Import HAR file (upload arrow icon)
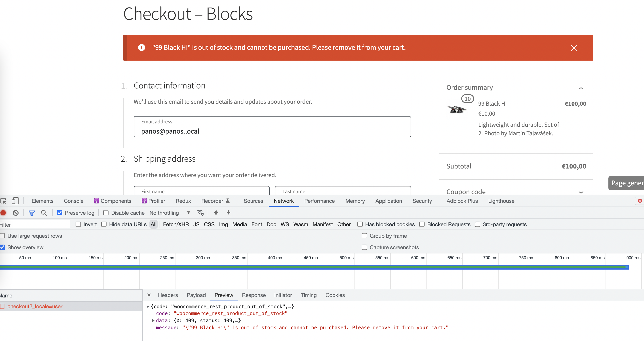 [216, 213]
